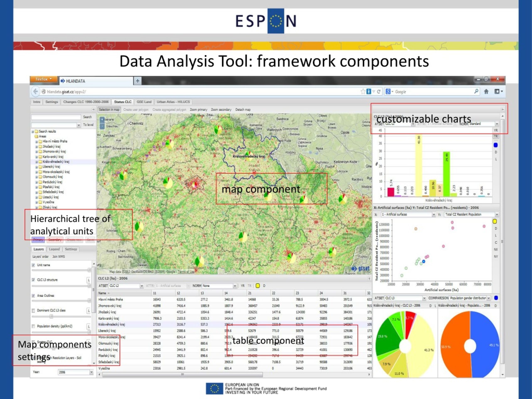The width and height of the screenshot is (532, 399).
Task: Open the scatter Y axis Total CZ Resident Population dropdown
Action: coord(497,214)
